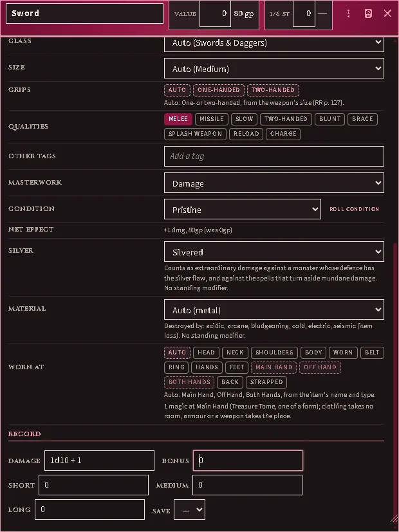This screenshot has height=532, width=399.
Task: Select the NECK worn-at slot
Action: pos(235,353)
